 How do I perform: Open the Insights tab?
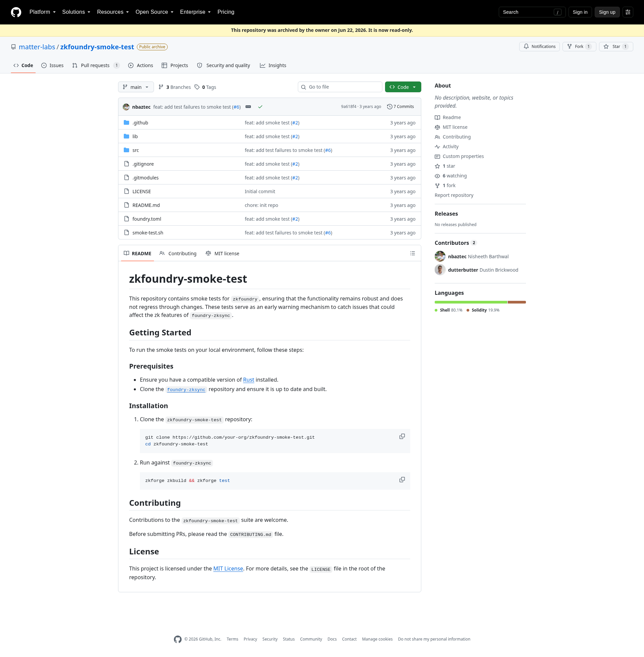click(273, 66)
